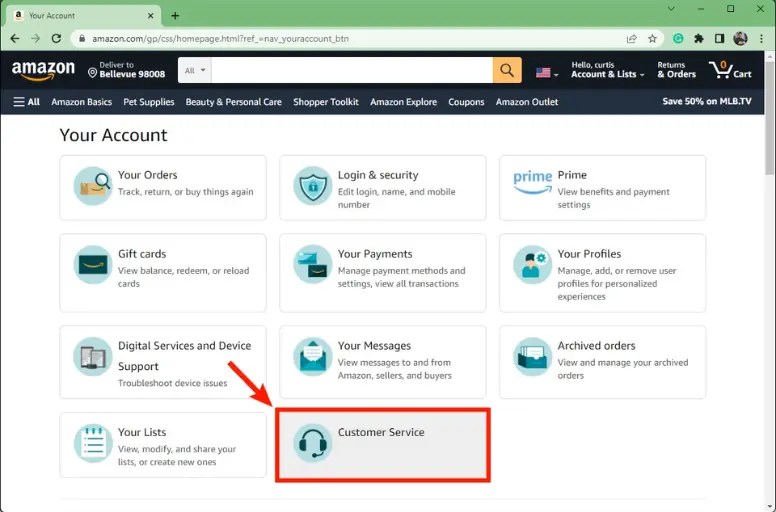Click the Customer Service headset icon
776x512 pixels.
click(312, 443)
